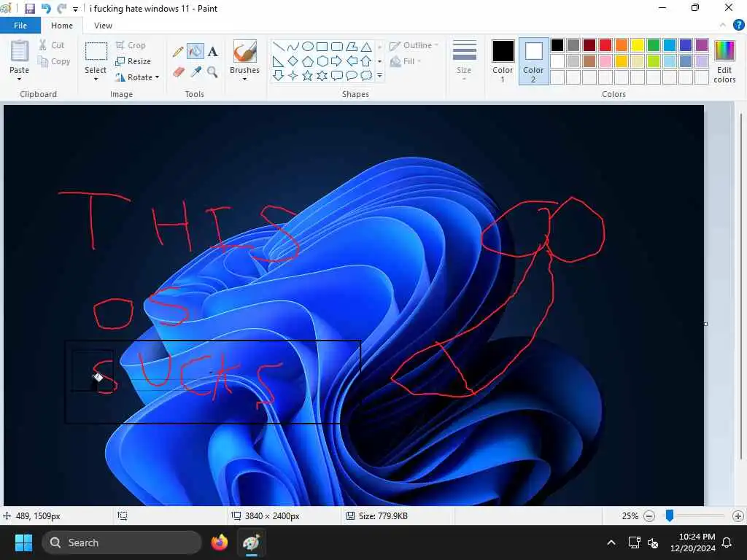
Task: Switch to the Home tab
Action: tap(62, 26)
